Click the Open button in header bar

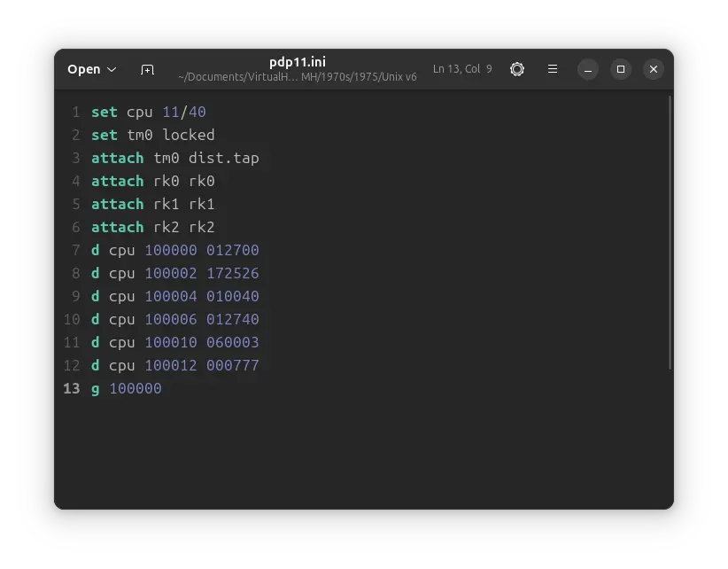84,69
